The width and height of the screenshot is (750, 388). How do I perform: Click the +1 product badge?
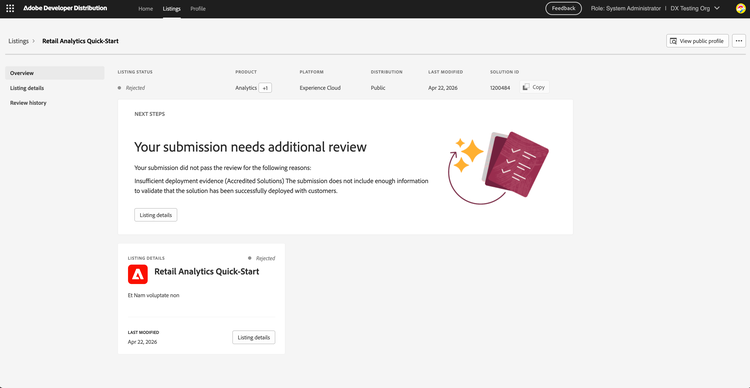coord(265,88)
